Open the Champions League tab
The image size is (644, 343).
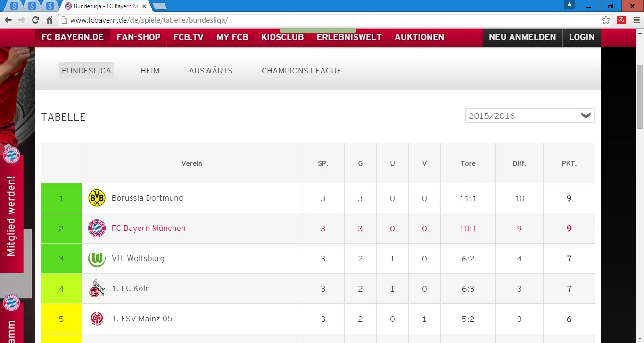click(301, 71)
